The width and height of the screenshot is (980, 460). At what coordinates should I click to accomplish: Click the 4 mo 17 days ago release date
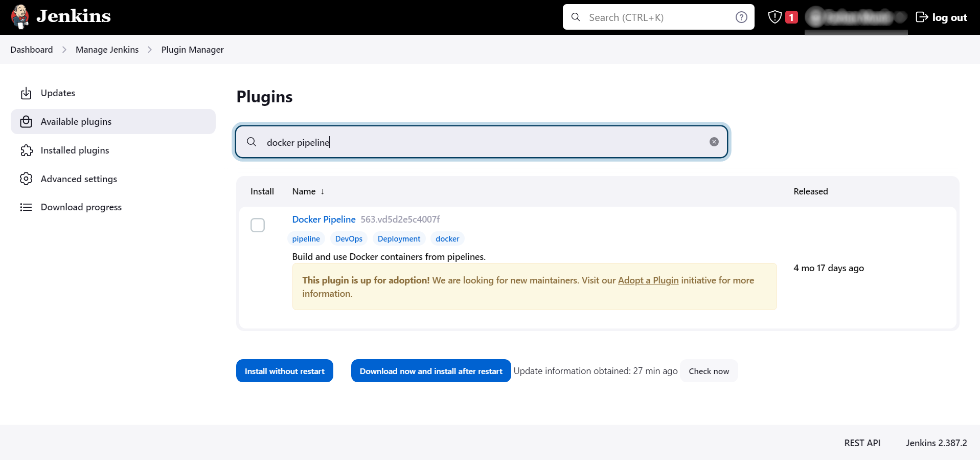(x=829, y=268)
